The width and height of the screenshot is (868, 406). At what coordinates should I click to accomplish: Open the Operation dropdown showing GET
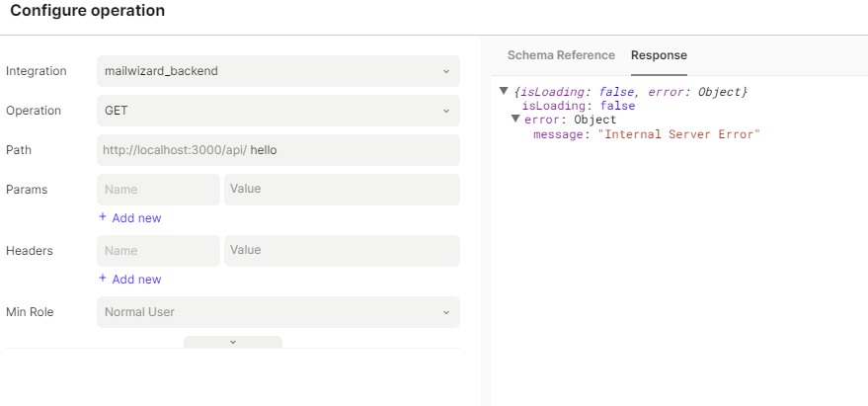[277, 111]
